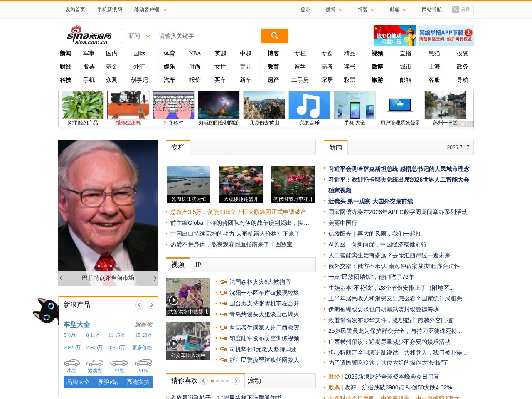This screenshot has height=399, width=532.
Task: Open the 总资产3.5万 恒大歌舞团 headline
Action: (238, 212)
